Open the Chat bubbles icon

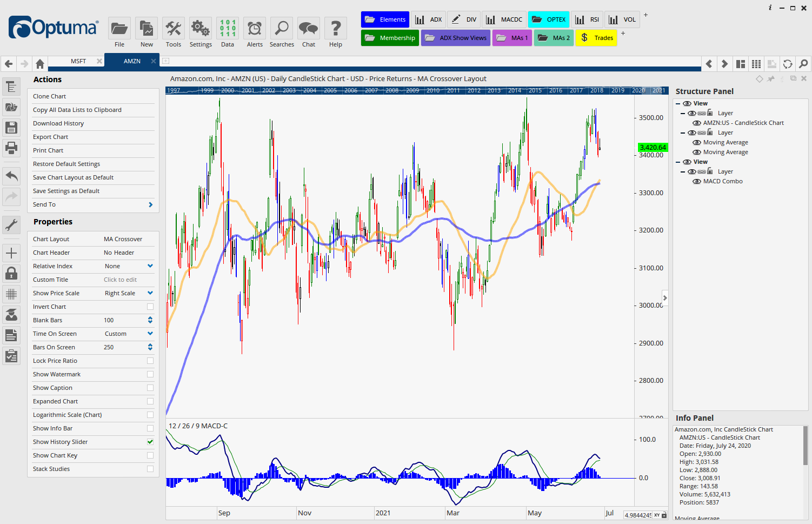[309, 28]
